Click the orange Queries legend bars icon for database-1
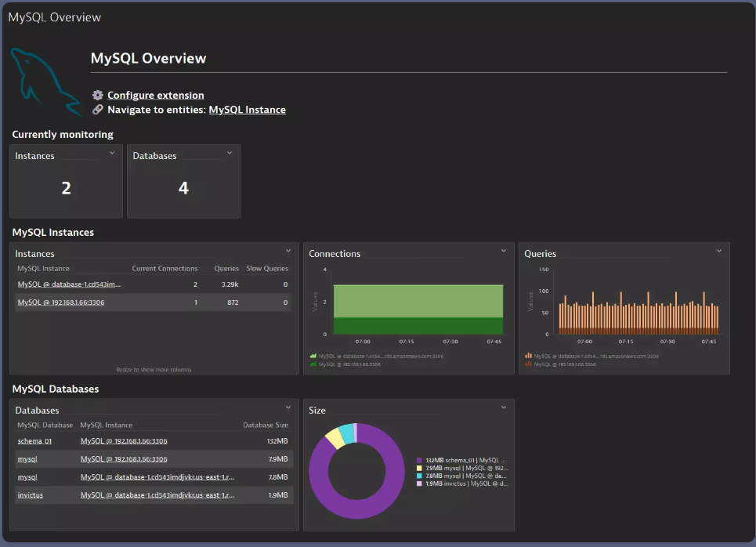756x547 pixels. (x=529, y=356)
